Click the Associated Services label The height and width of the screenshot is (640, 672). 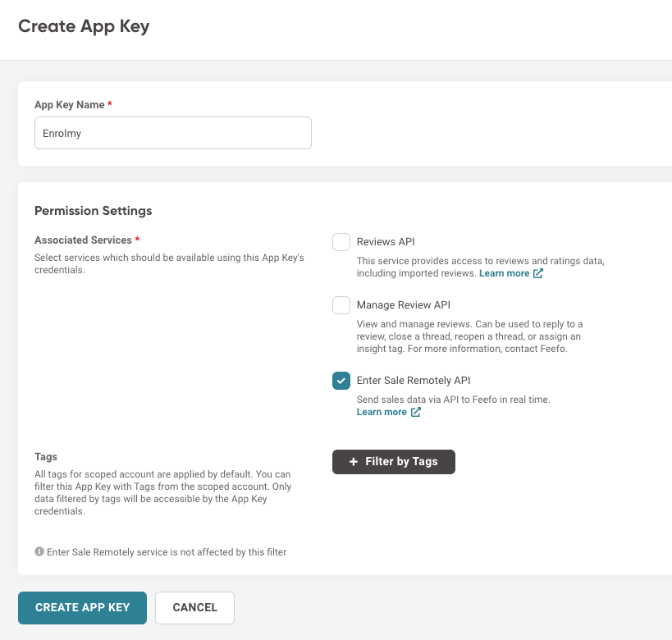(x=83, y=240)
